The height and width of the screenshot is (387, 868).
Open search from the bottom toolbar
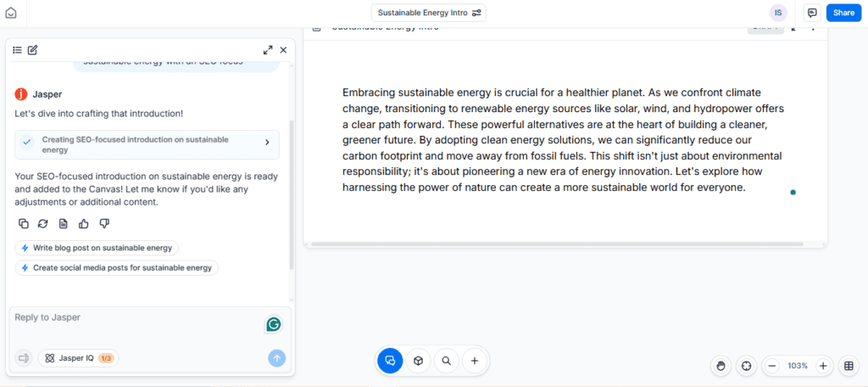tap(446, 361)
